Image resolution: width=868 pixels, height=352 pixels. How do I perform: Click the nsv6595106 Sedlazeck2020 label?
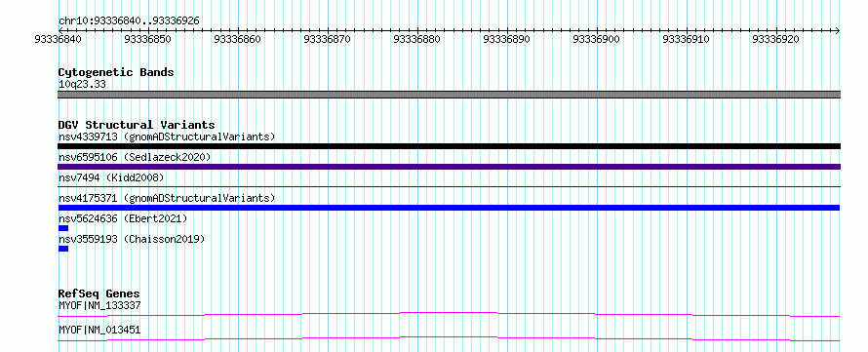click(135, 157)
